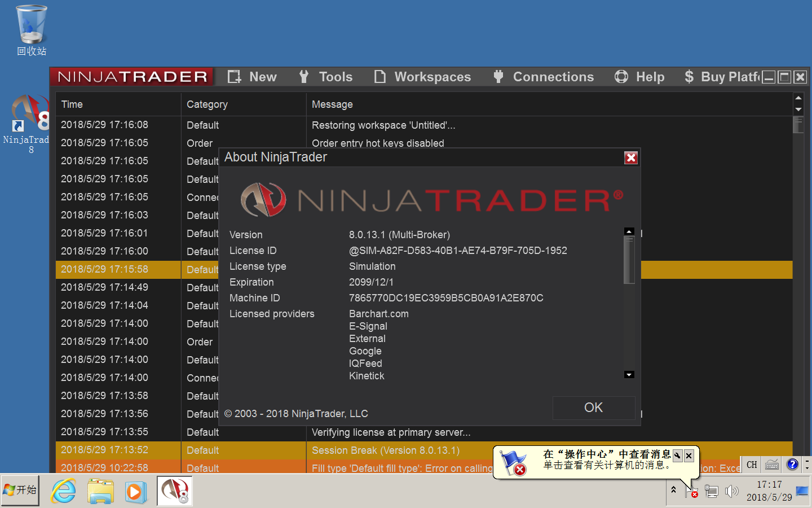Screen dimensions: 812x508
Task: Select IQFeed in licensed providers
Action: tap(365, 364)
